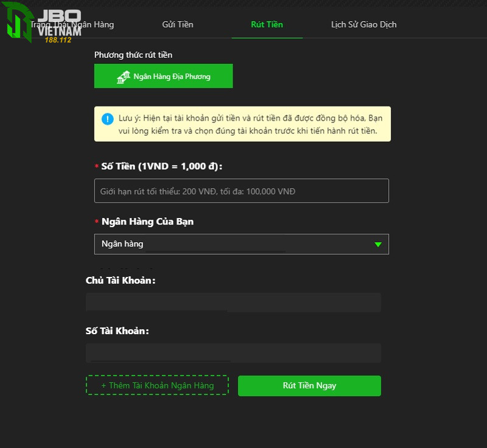The image size is (487, 448).
Task: Open the Ngân hàng dropdown list
Action: [241, 244]
